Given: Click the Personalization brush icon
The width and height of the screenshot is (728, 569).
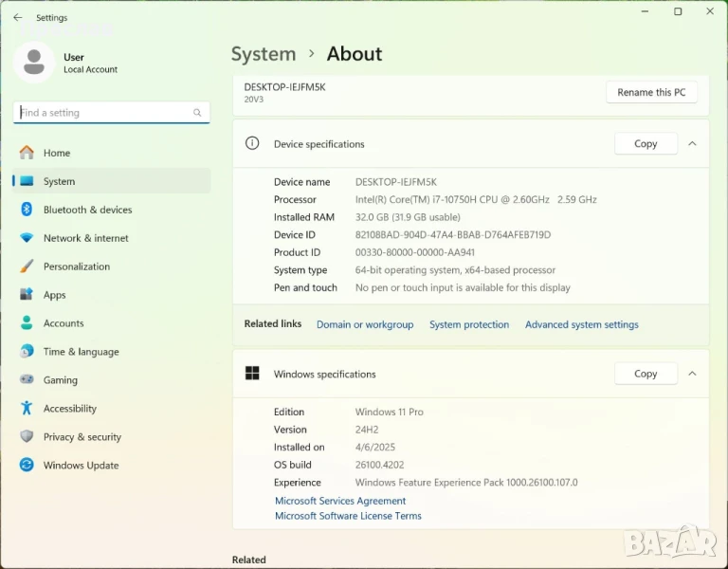Looking at the screenshot, I should tap(27, 266).
